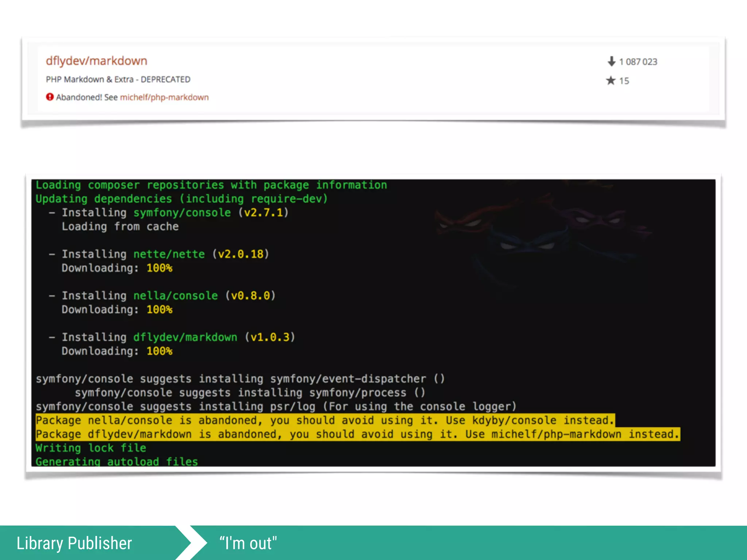Follow the michelf/php-markdown replacement link
The image size is (747, 560).
pyautogui.click(x=164, y=97)
